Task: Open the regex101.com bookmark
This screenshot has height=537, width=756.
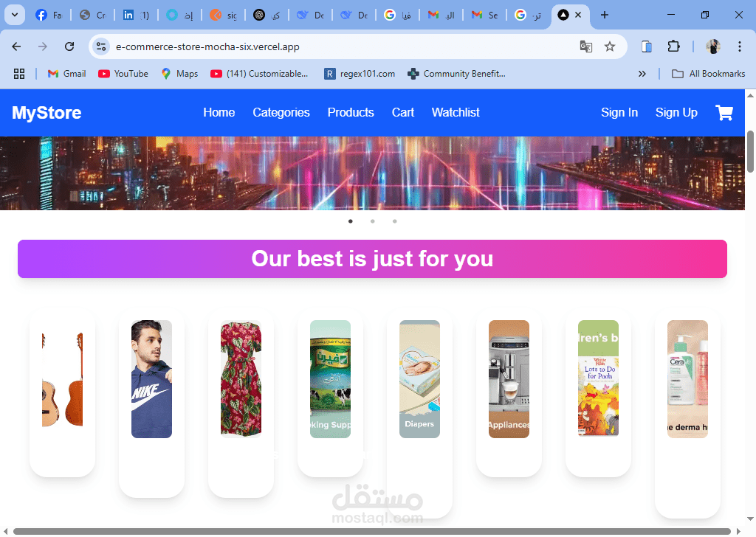Action: click(360, 74)
